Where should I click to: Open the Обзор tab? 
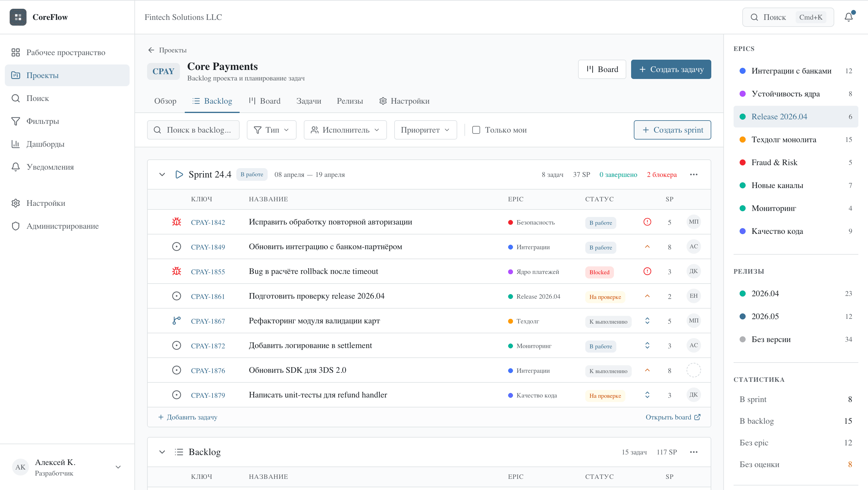(165, 101)
